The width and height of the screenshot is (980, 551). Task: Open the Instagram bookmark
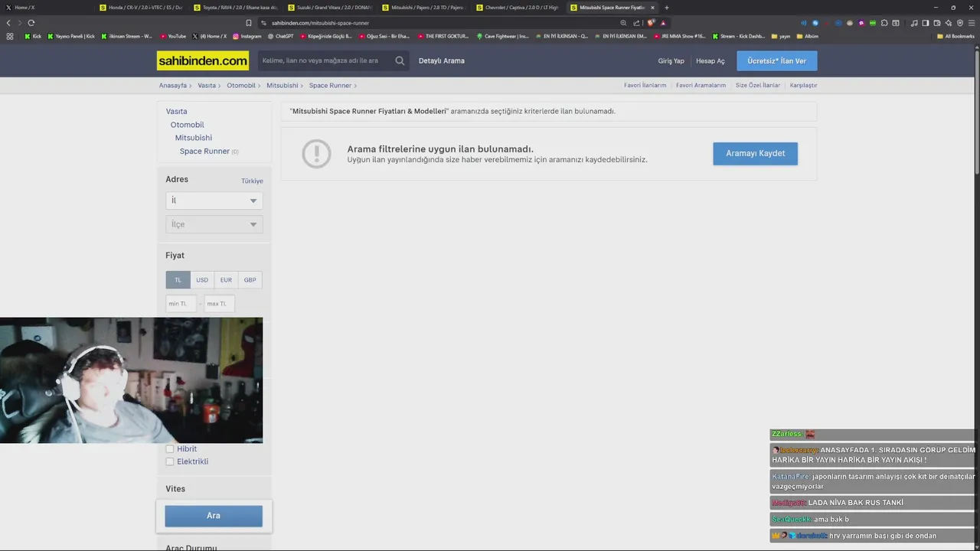click(x=246, y=36)
